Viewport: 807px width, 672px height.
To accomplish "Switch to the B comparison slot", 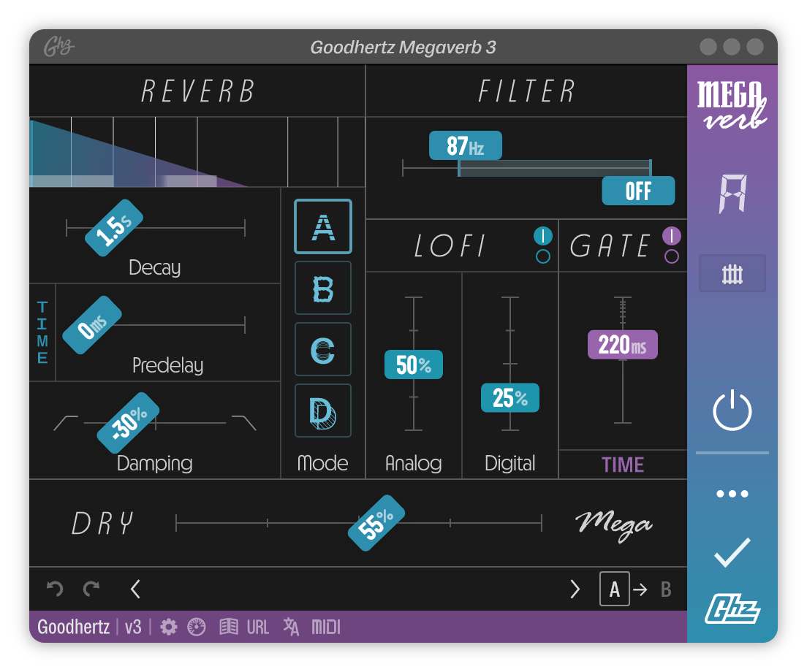I will click(667, 589).
